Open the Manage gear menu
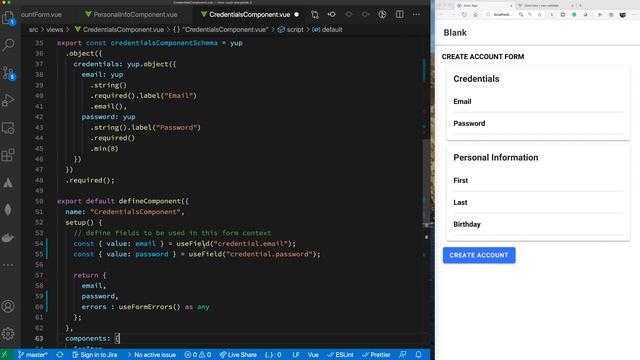The height and width of the screenshot is (360, 640). (8, 334)
